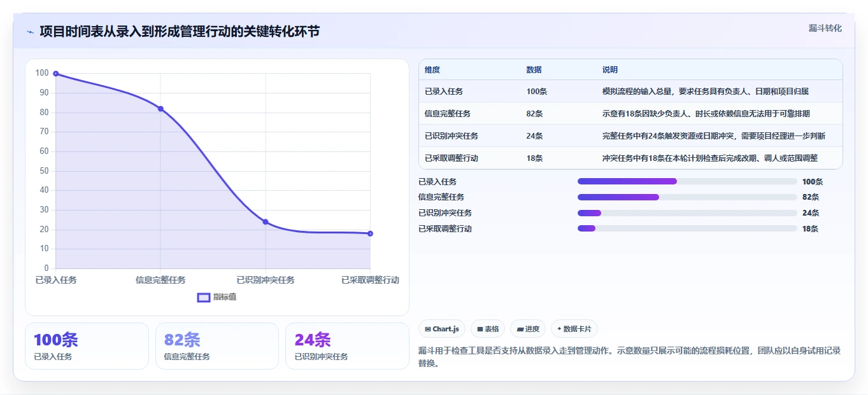Click the description starting 示意有18条因缺少负责人

pyautogui.click(x=706, y=114)
